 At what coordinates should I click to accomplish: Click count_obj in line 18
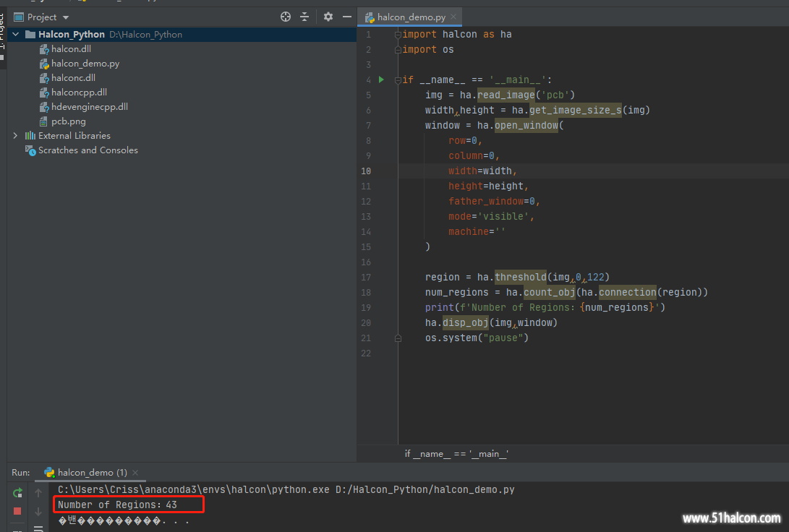(550, 292)
